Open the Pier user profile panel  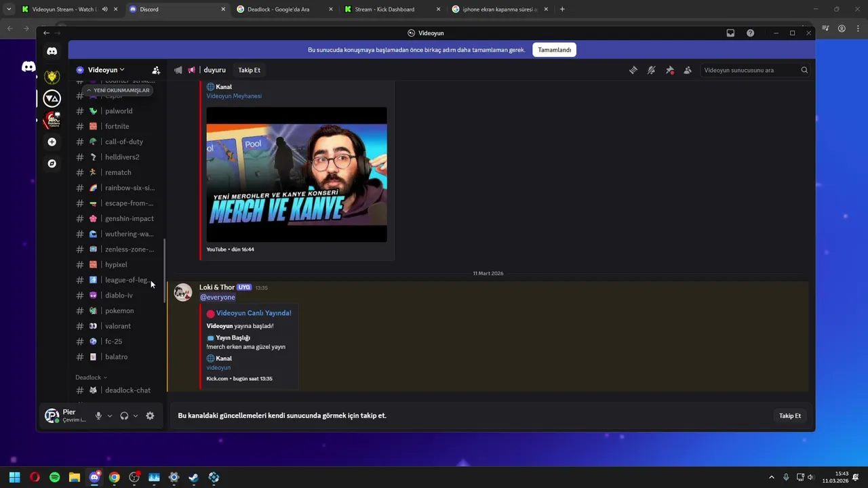click(66, 415)
